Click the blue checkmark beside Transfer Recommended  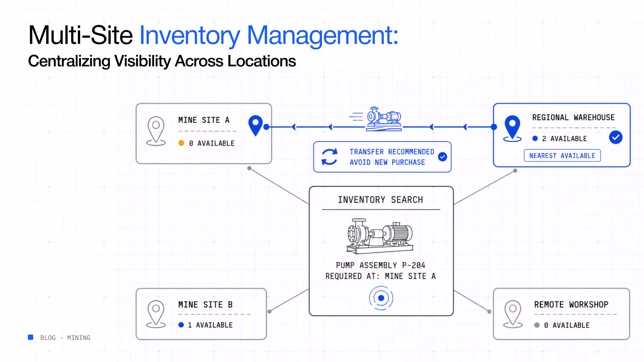click(442, 157)
